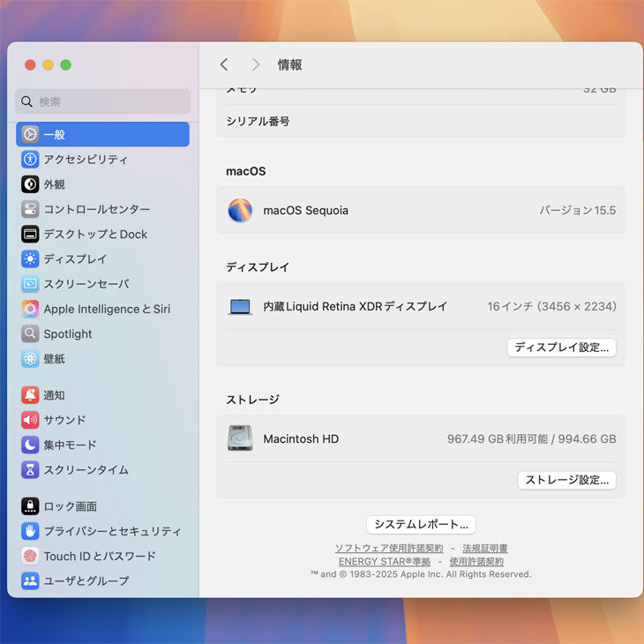This screenshot has width=644, height=644.
Task: Click the ストレージ section heading
Action: coord(252,400)
